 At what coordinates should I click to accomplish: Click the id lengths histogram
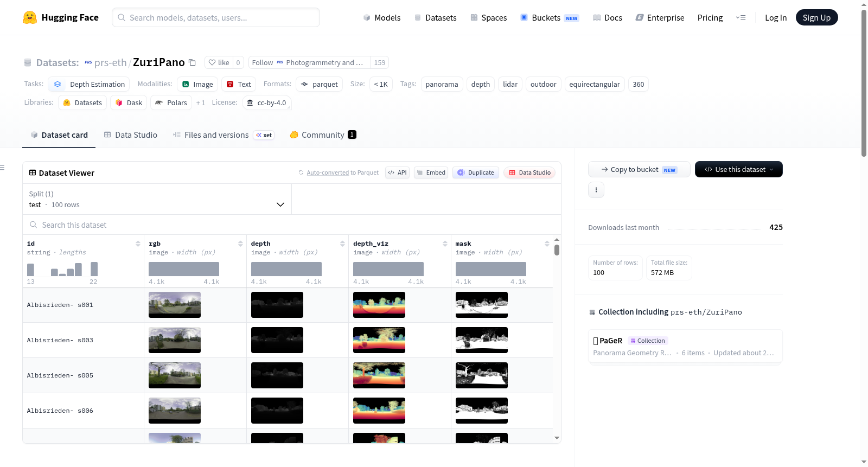point(62,269)
